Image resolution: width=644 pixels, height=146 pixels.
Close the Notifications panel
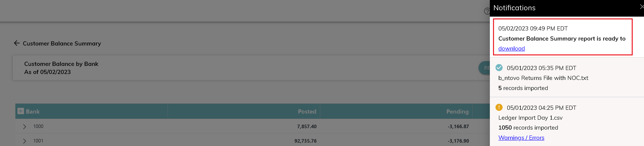pyautogui.click(x=641, y=7)
